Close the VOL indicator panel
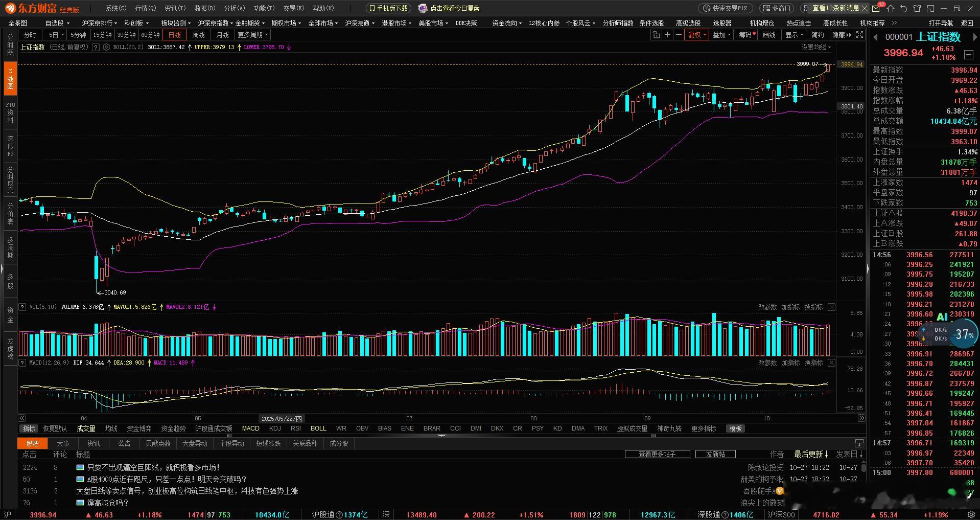Image resolution: width=980 pixels, height=520 pixels. point(831,307)
